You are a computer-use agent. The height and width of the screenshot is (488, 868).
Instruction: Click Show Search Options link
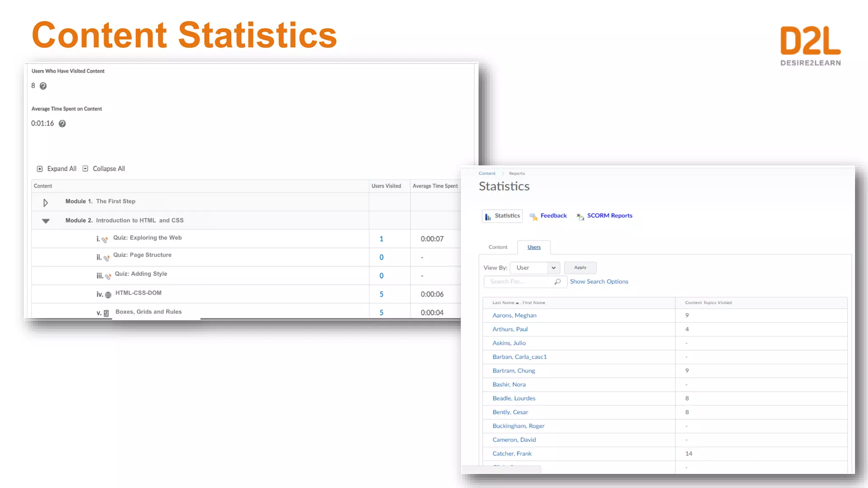599,282
